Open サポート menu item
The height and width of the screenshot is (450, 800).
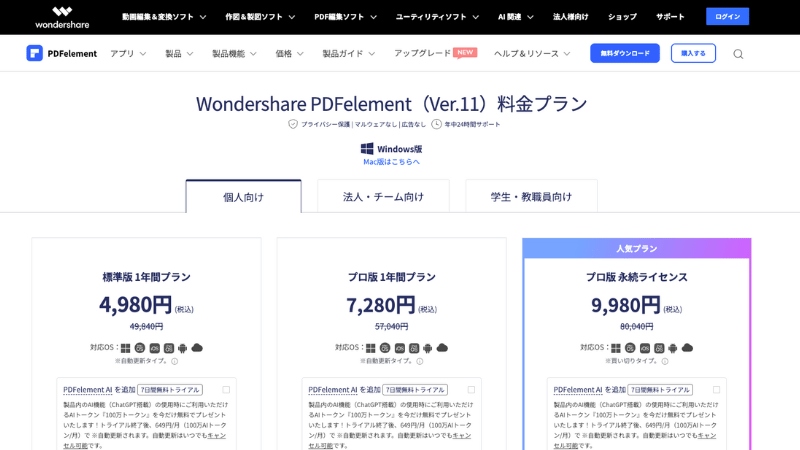[670, 17]
